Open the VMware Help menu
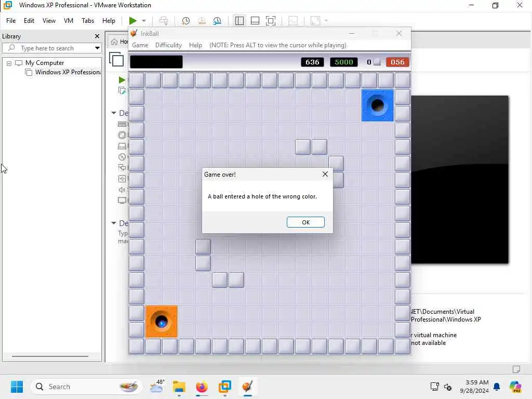 [x=109, y=21]
